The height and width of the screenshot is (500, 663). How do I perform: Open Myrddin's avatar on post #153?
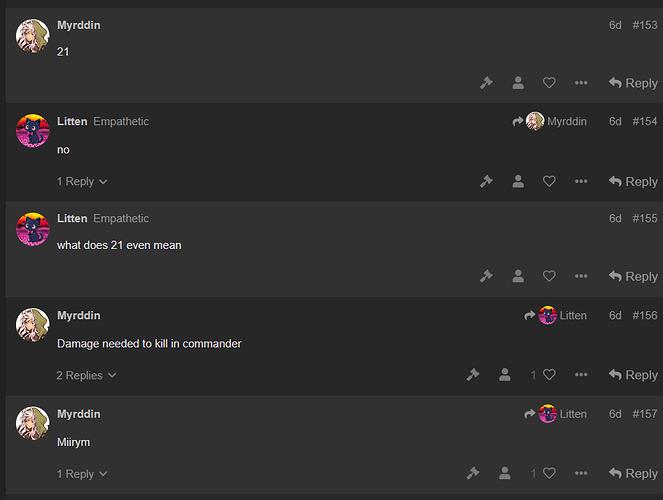point(33,36)
